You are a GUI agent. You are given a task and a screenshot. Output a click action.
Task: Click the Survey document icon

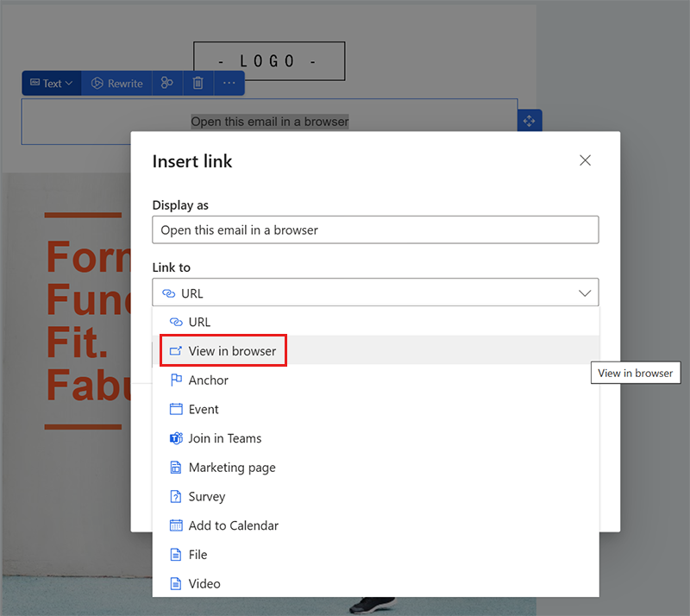click(176, 496)
